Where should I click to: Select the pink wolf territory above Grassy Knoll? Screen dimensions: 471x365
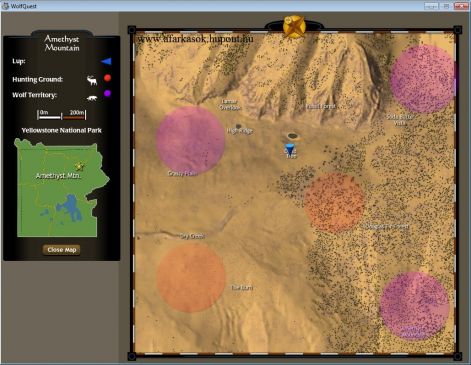(x=191, y=140)
